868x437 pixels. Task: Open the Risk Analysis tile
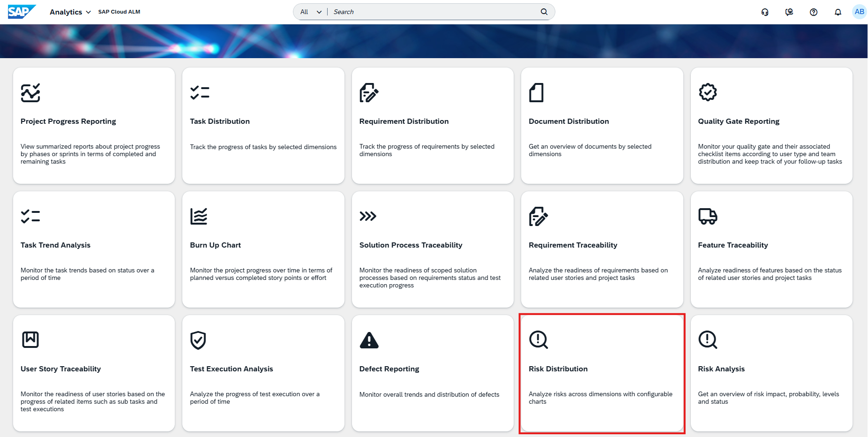coord(771,373)
